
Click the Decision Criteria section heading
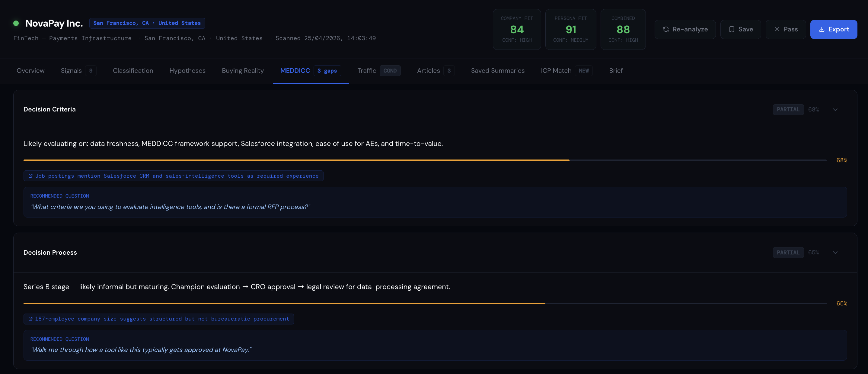tap(49, 109)
